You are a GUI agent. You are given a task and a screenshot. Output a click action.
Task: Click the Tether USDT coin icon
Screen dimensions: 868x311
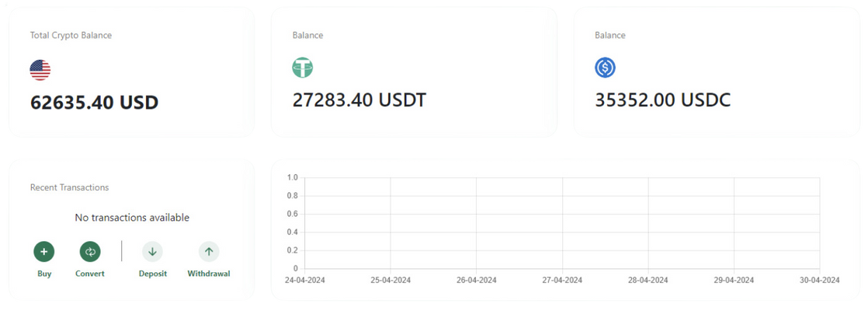[x=303, y=68]
